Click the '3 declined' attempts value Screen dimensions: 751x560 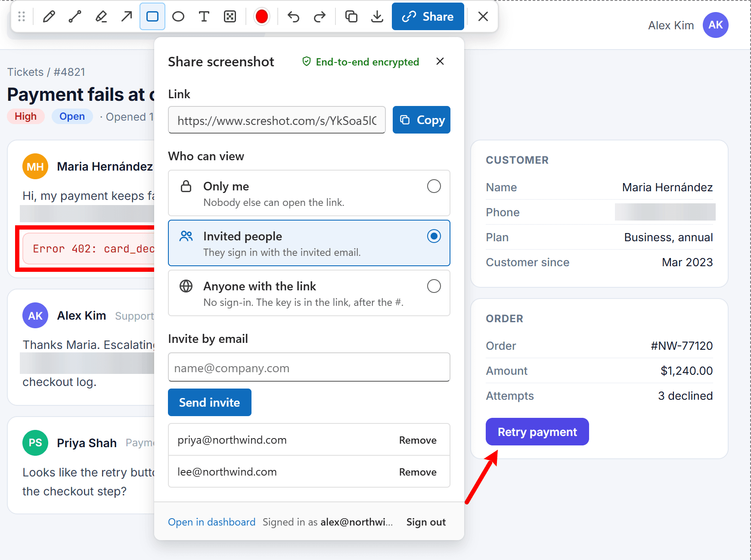coord(686,396)
